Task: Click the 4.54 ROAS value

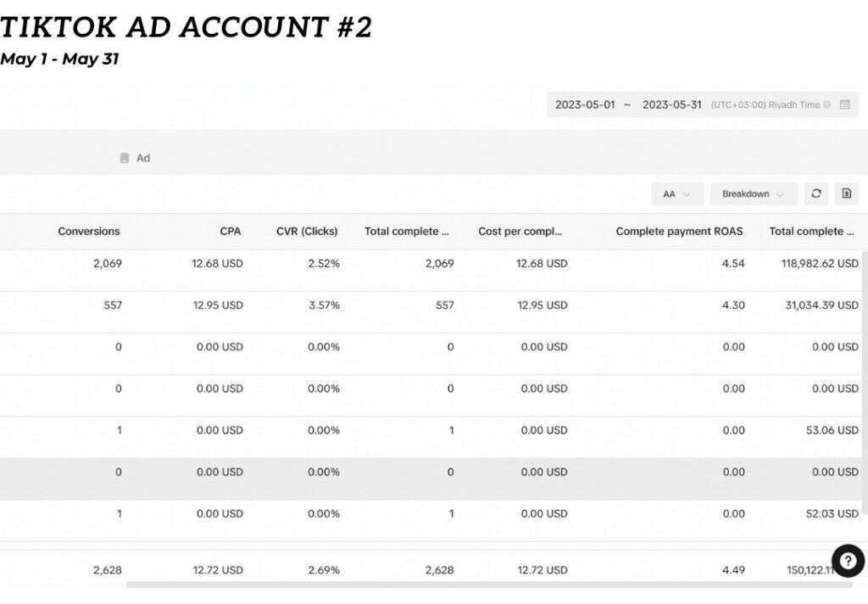Action: [733, 264]
